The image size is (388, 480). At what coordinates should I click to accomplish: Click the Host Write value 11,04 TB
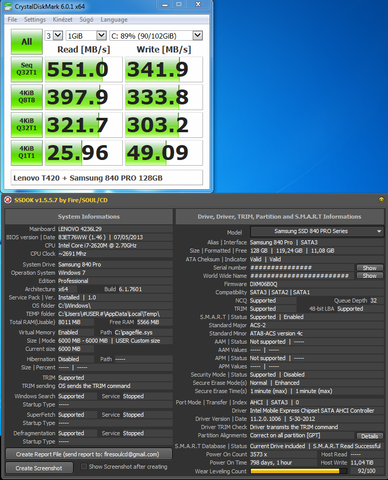click(x=362, y=463)
